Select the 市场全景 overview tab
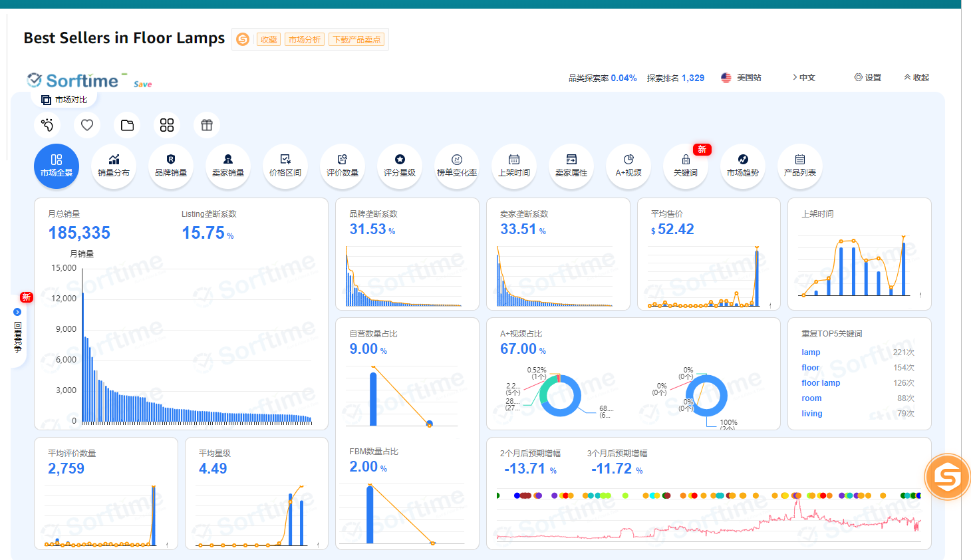 (x=57, y=166)
